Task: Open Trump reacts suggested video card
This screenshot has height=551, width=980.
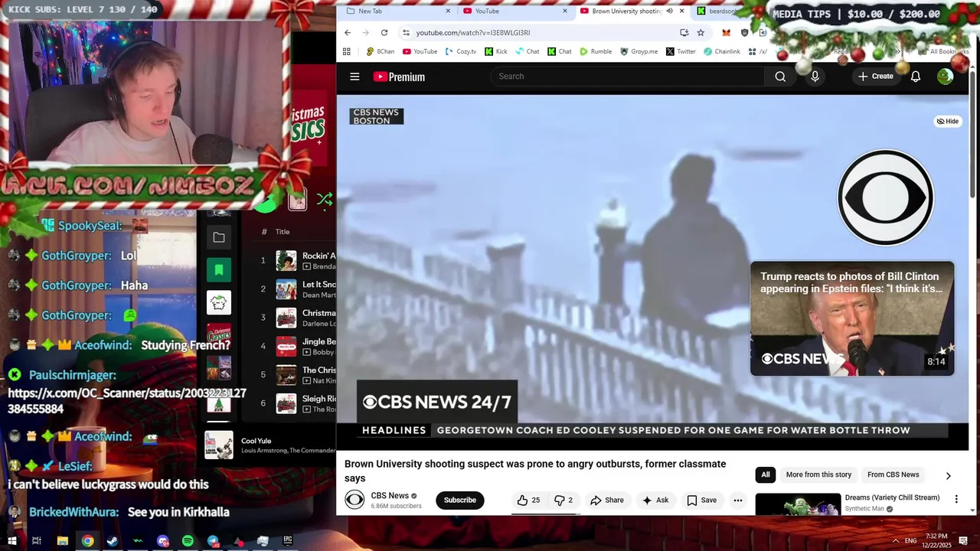Action: [x=852, y=318]
